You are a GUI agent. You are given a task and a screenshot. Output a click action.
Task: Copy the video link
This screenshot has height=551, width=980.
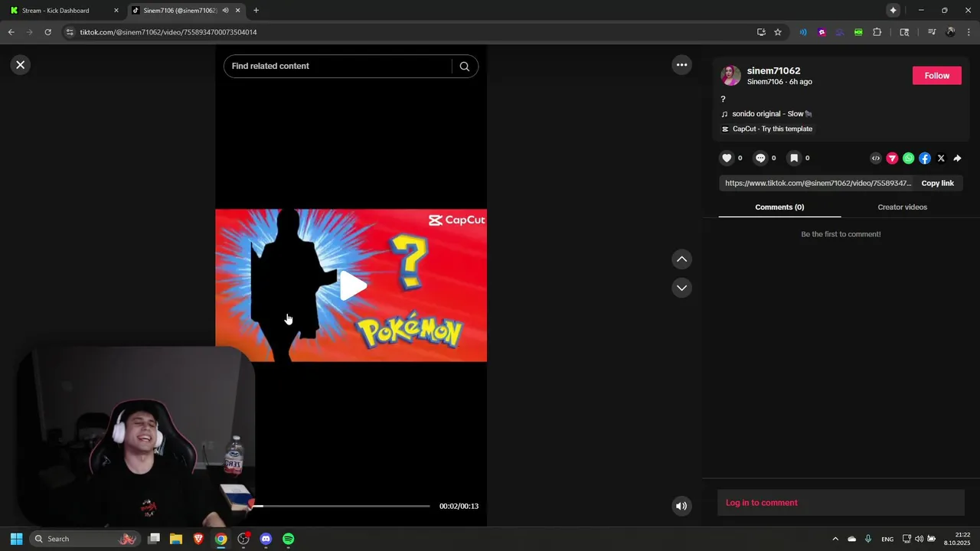(937, 184)
